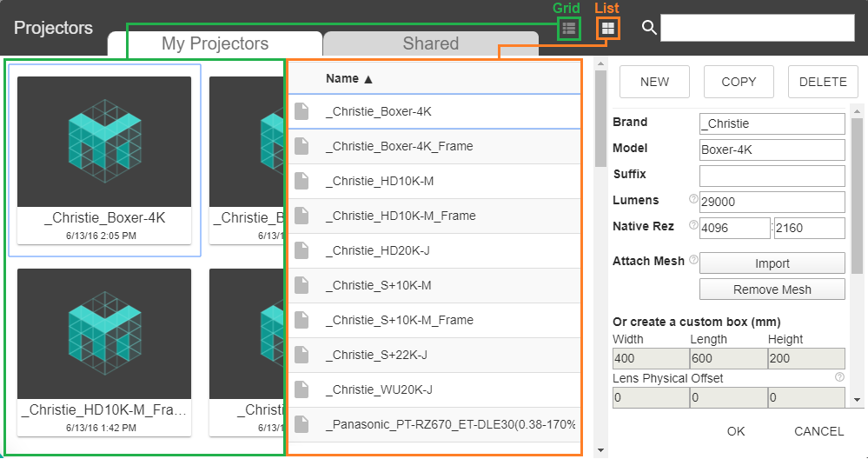Click help icon next to Attach Mesh
Screen dimensions: 868x459
point(693,260)
